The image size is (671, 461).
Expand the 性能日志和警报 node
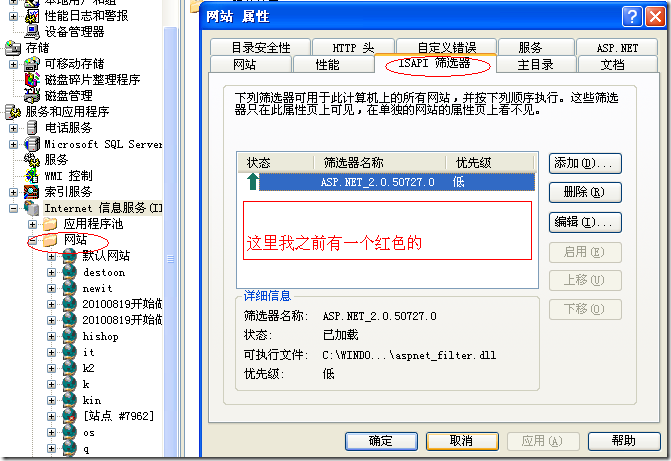[x=13, y=16]
